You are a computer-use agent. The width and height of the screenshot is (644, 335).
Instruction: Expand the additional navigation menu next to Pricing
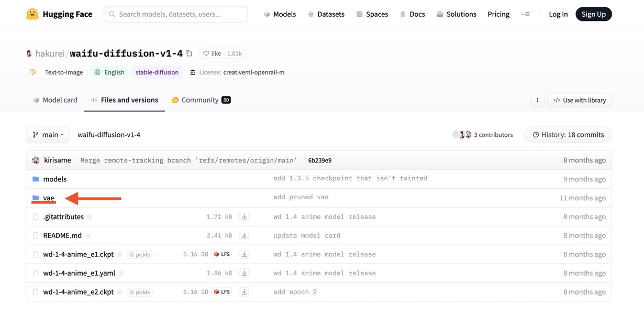point(526,14)
